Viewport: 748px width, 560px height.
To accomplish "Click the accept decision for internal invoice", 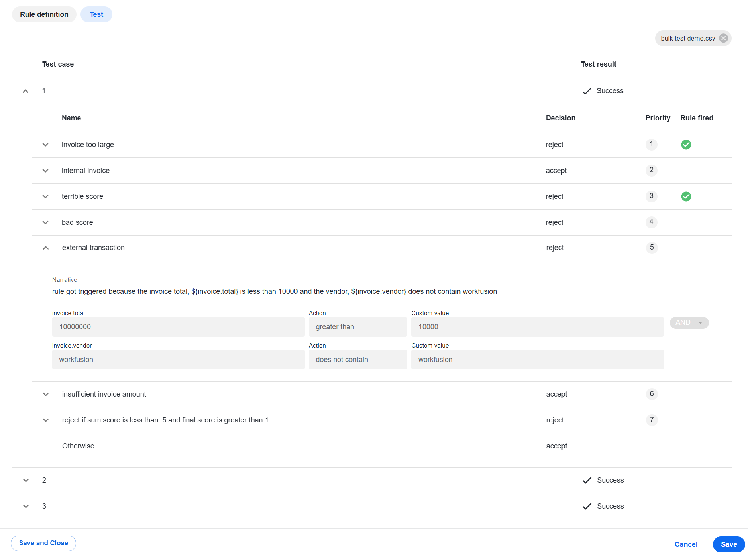I will [x=556, y=171].
